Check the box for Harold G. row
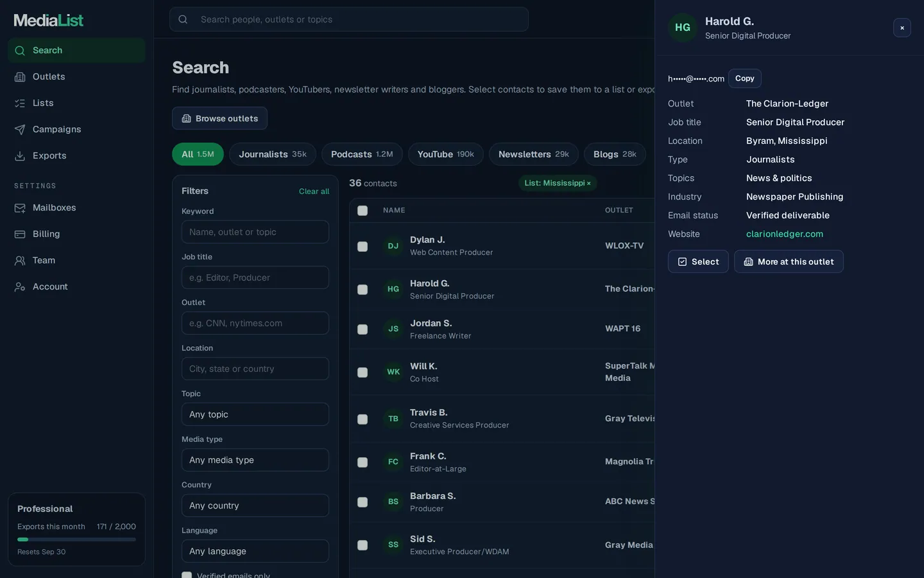The height and width of the screenshot is (578, 924). (x=363, y=290)
